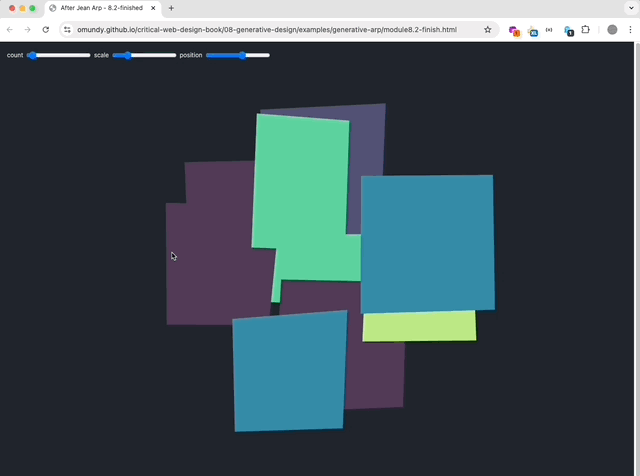
Task: Click the browser back arrow
Action: [x=10, y=30]
